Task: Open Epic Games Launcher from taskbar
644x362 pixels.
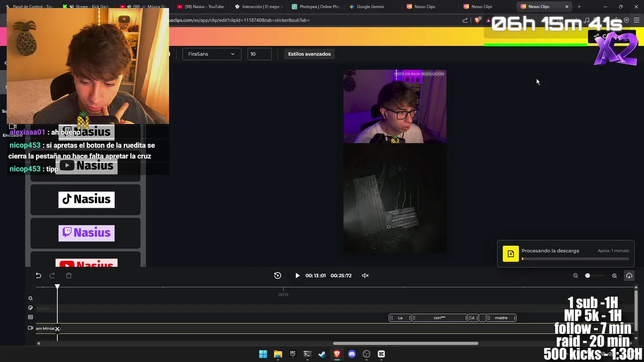Action: coord(293,354)
